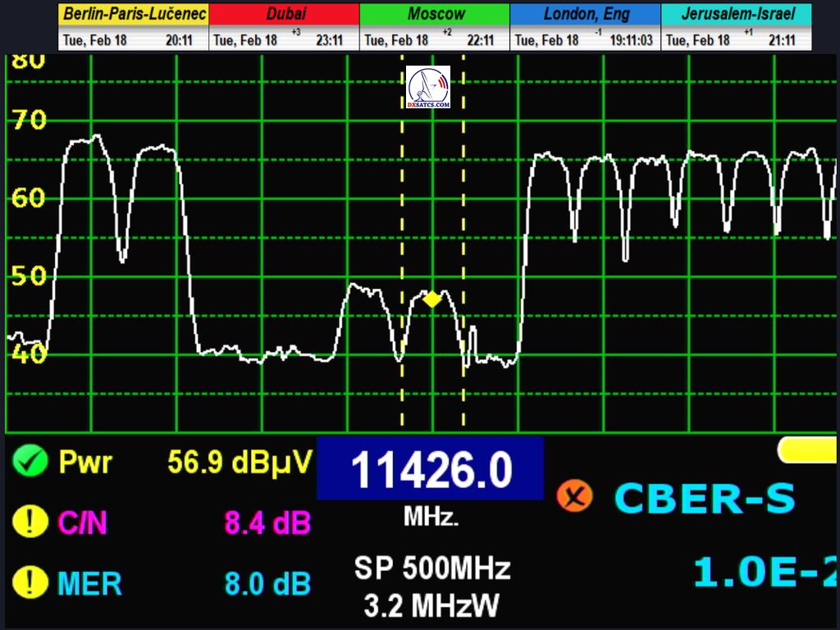Select the Berlin-Paris-Lučenec clock tab
Image resolution: width=840 pixels, height=630 pixels.
134,14
